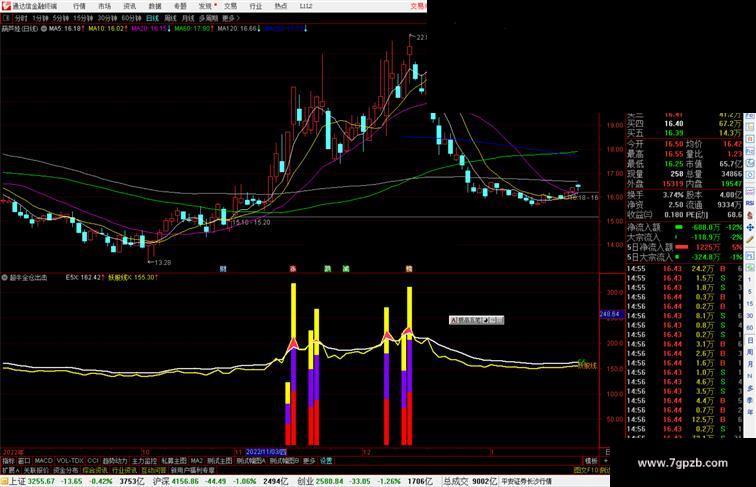Open the 综合资讯 link
The height and width of the screenshot is (487, 756).
click(95, 470)
